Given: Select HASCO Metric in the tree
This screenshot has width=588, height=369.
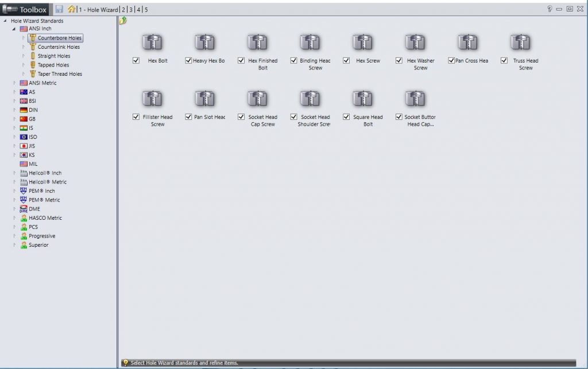Looking at the screenshot, I should (45, 217).
